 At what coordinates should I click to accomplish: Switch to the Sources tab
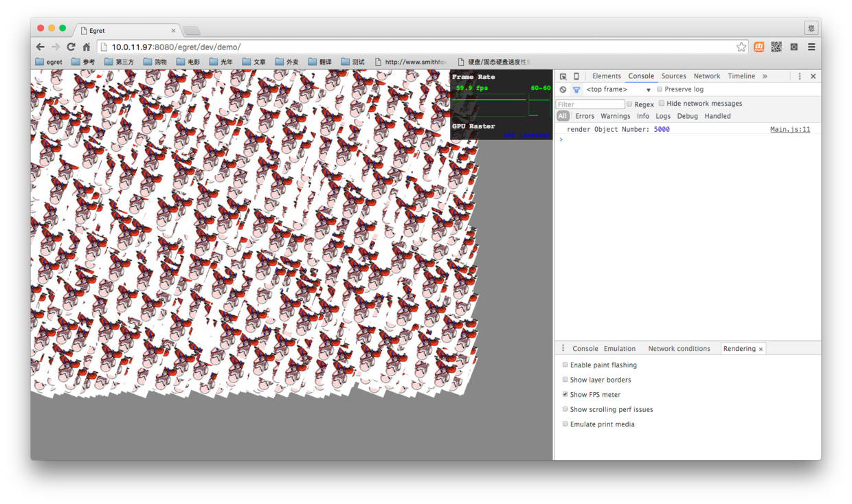(x=673, y=76)
